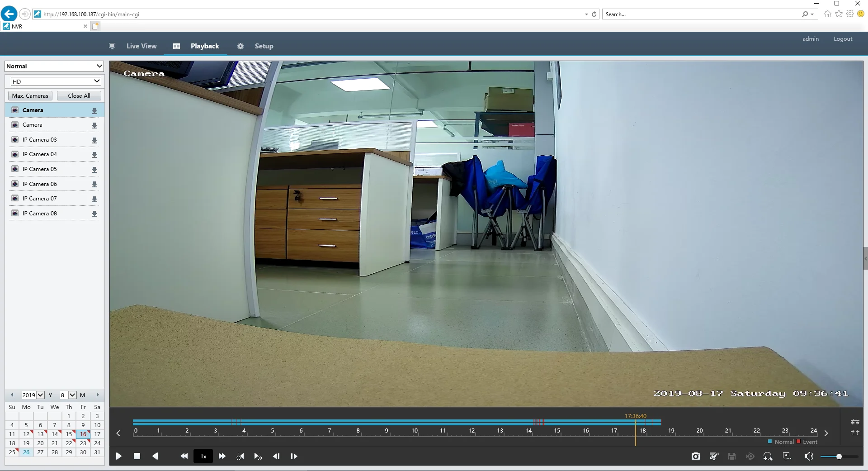
Task: Download recording for IP Camera 04
Action: click(x=94, y=155)
